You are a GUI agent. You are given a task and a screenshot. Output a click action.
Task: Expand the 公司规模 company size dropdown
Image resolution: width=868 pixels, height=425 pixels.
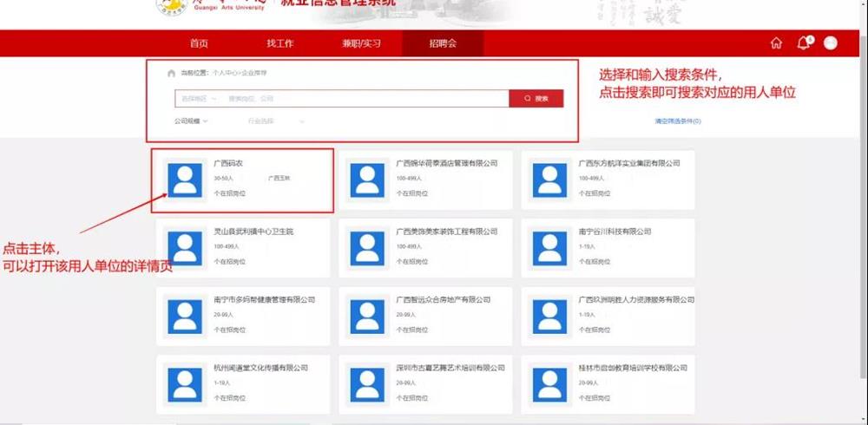pyautogui.click(x=191, y=121)
